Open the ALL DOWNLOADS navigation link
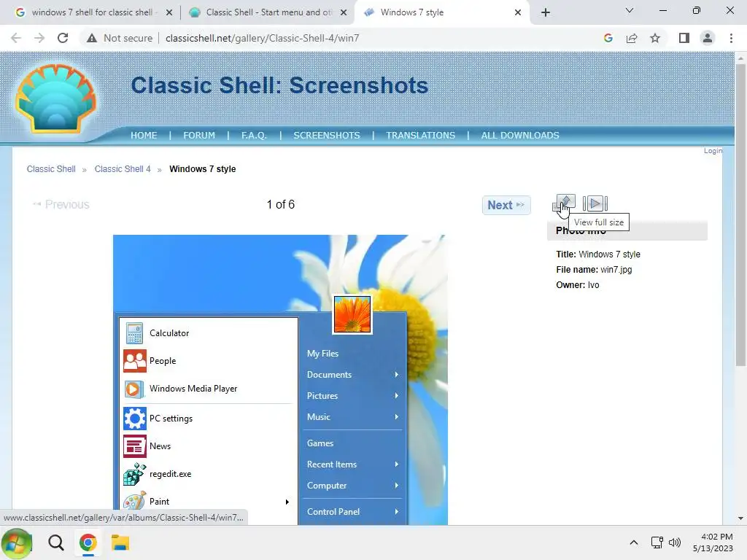This screenshot has width=747, height=560. pos(520,135)
